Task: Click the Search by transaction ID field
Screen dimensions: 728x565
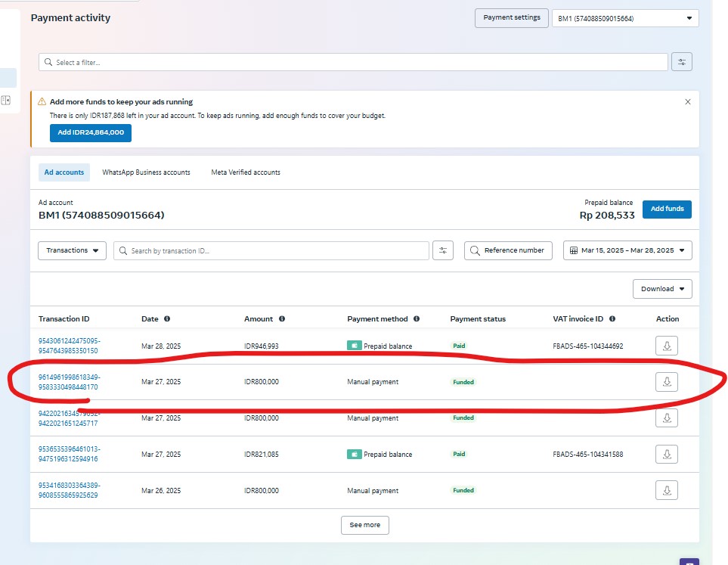Action: (x=272, y=250)
